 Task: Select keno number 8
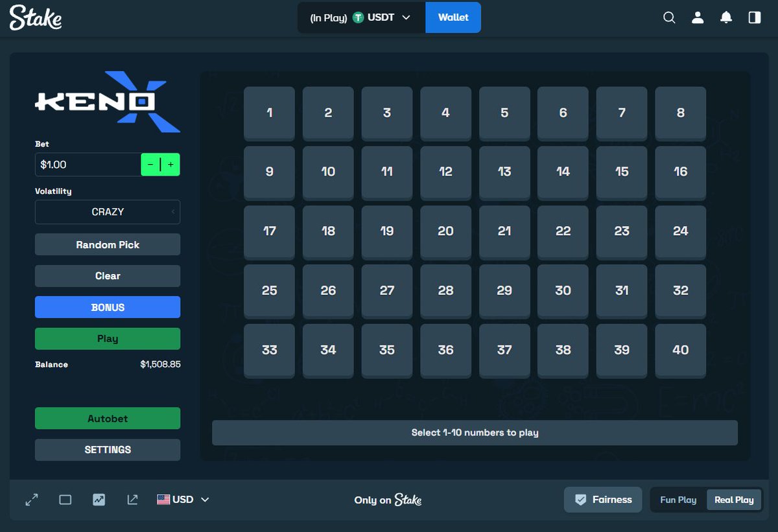681,113
